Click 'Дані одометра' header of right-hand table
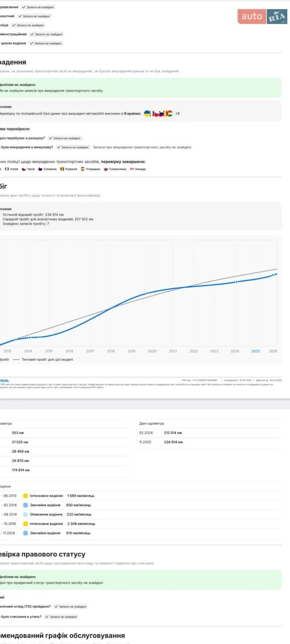290x644 pixels. (152, 424)
